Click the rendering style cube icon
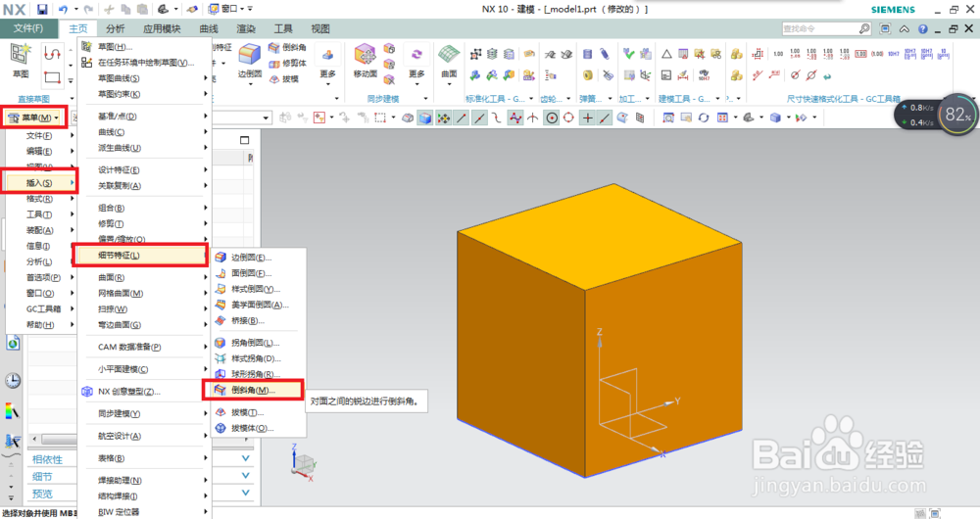Viewport: 980px width, 519px height. point(775,118)
